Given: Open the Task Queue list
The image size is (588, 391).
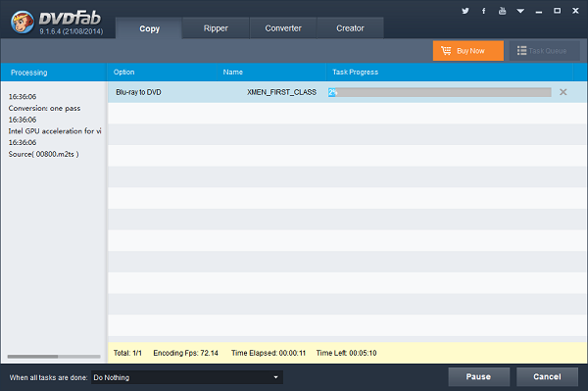Looking at the screenshot, I should (x=545, y=51).
